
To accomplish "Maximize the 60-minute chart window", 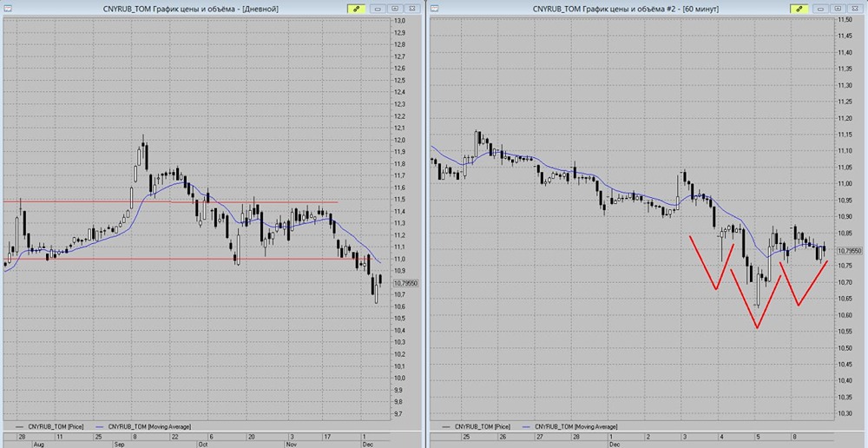I will (x=837, y=8).
